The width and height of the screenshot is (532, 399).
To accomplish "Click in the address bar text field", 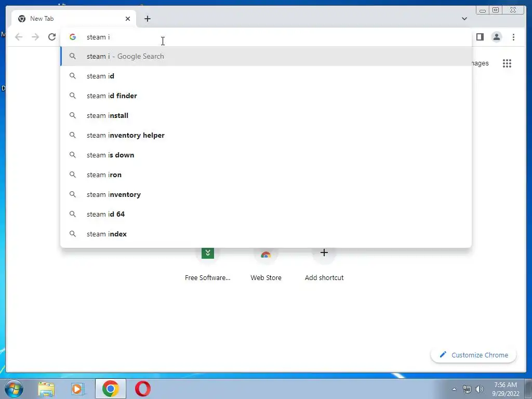I will click(x=265, y=37).
